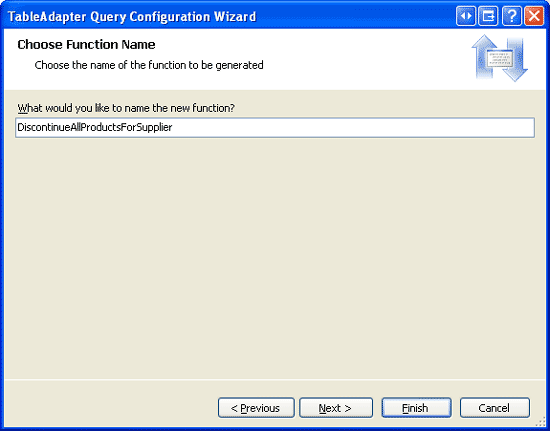
Task: Cancel the query configuration wizard
Action: pos(495,408)
